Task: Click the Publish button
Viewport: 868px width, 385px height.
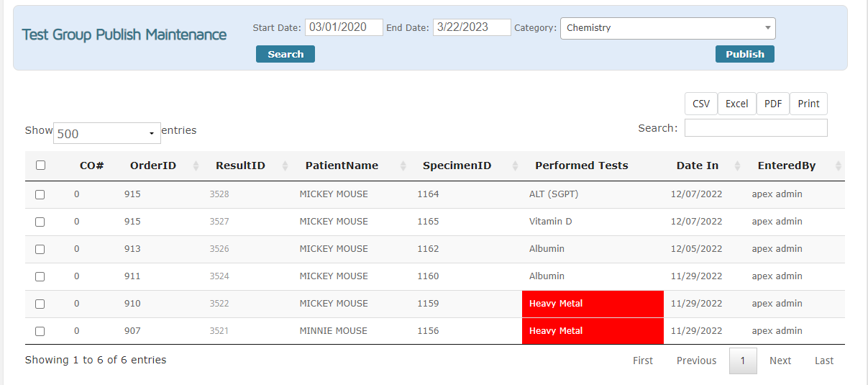Action: [745, 54]
